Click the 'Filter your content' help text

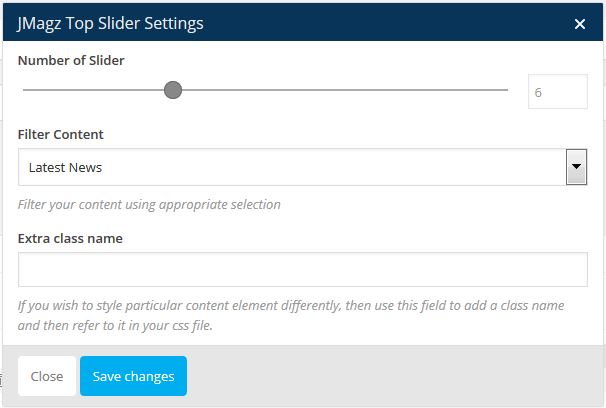tap(149, 204)
